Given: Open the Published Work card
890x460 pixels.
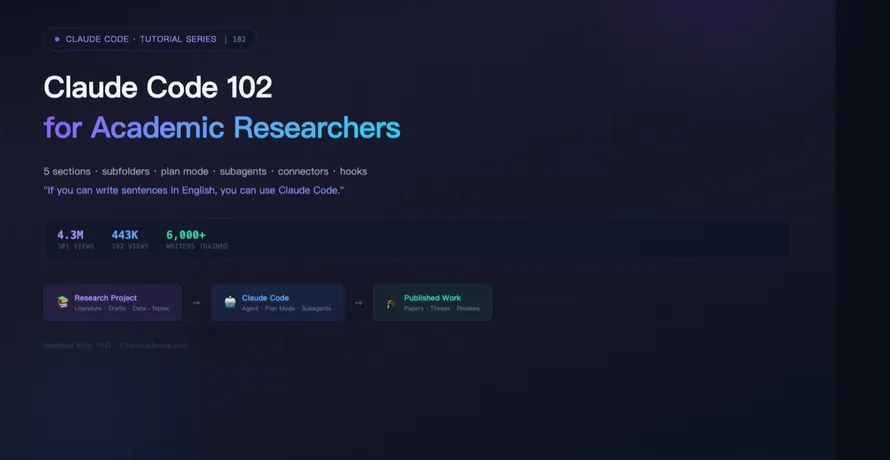Looking at the screenshot, I should [433, 303].
